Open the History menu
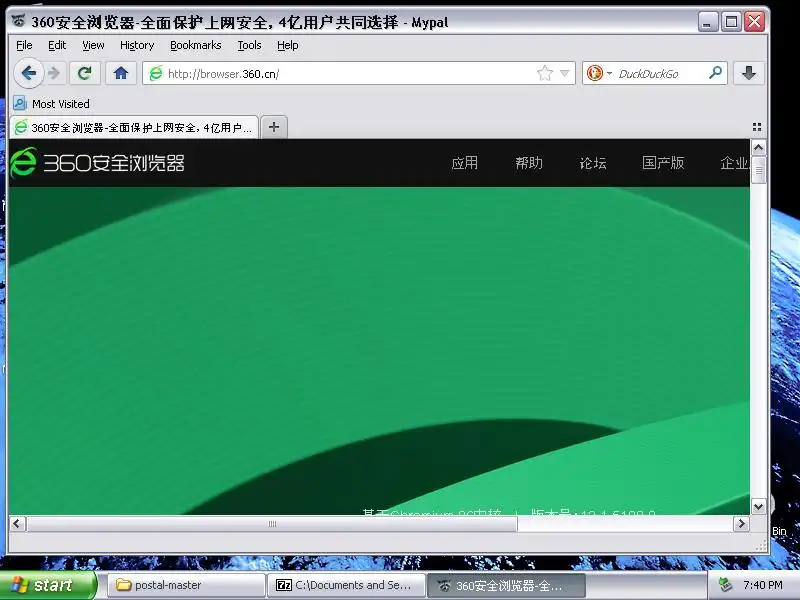 point(137,45)
